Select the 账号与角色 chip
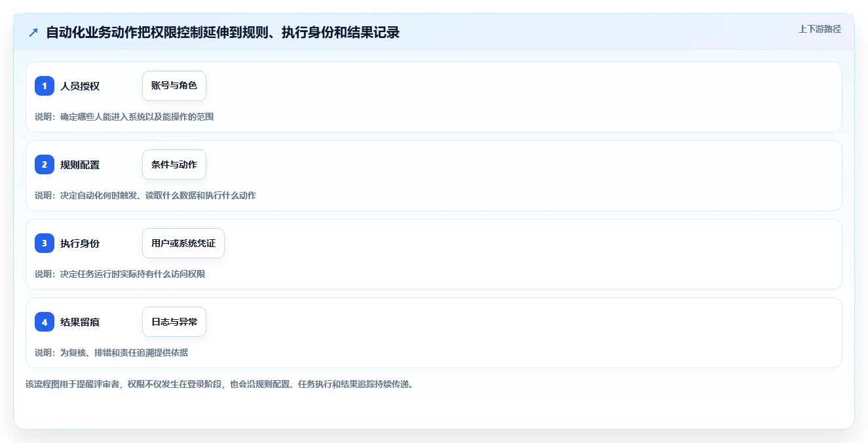Image resolution: width=868 pixels, height=443 pixels. [174, 86]
